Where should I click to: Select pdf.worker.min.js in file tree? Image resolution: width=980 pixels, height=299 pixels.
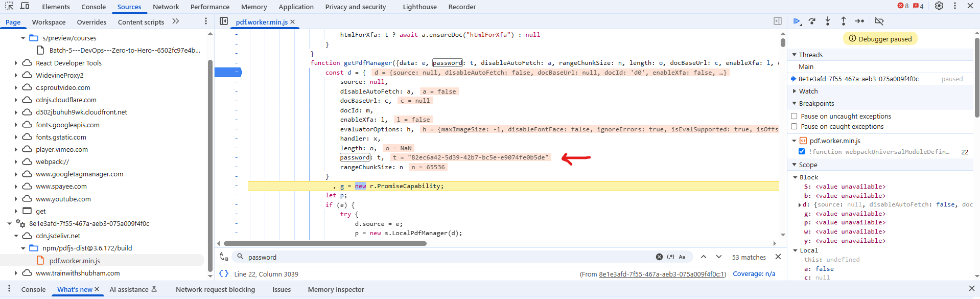click(75, 261)
